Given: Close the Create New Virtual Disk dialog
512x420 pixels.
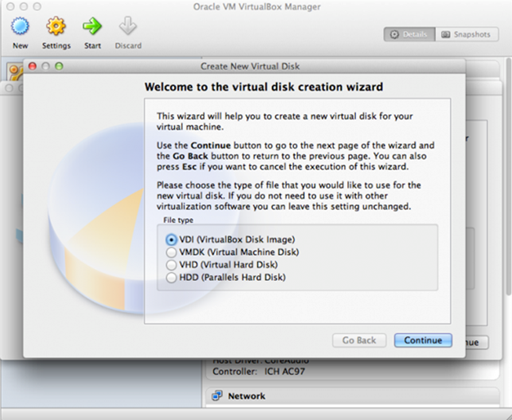Looking at the screenshot, I should 33,66.
